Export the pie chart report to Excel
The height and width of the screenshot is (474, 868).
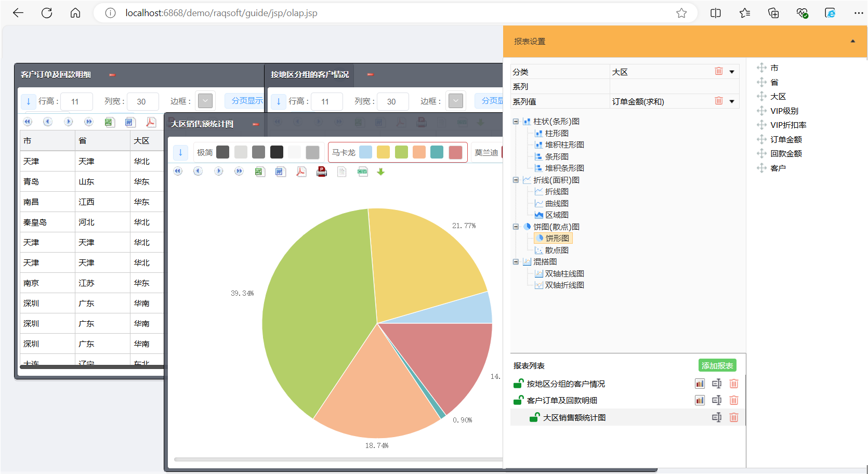pyautogui.click(x=260, y=172)
